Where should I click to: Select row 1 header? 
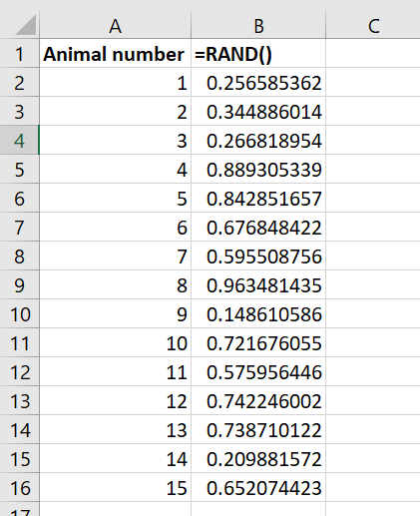coord(19,53)
